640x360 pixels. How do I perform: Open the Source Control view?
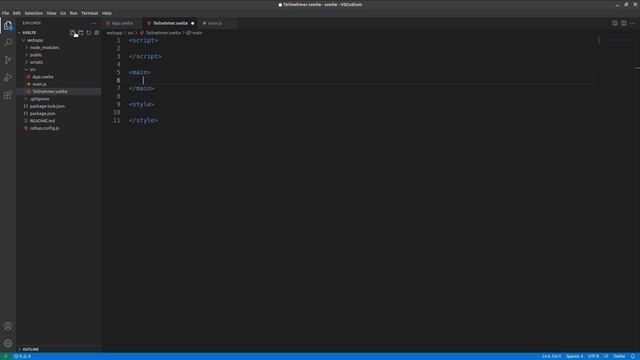pos(8,60)
